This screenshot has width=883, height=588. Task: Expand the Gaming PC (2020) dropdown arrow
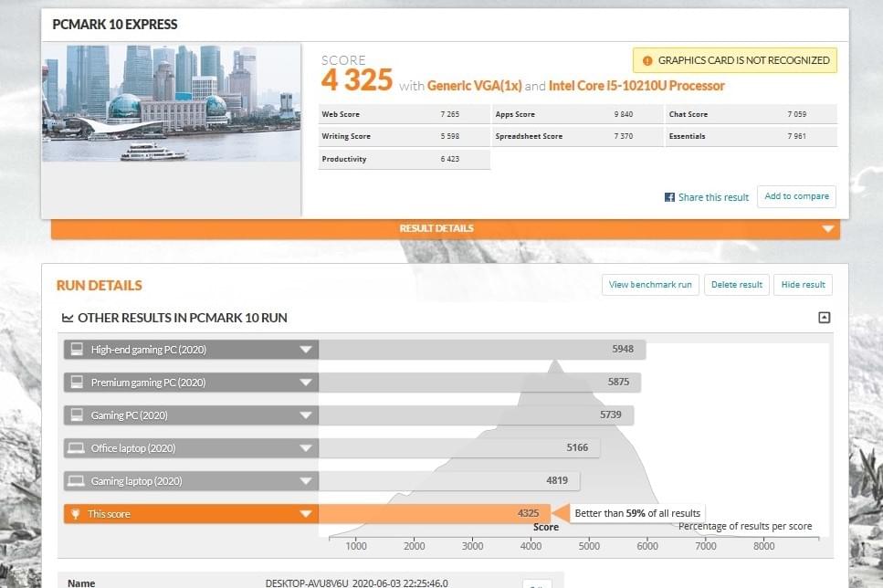pos(305,415)
